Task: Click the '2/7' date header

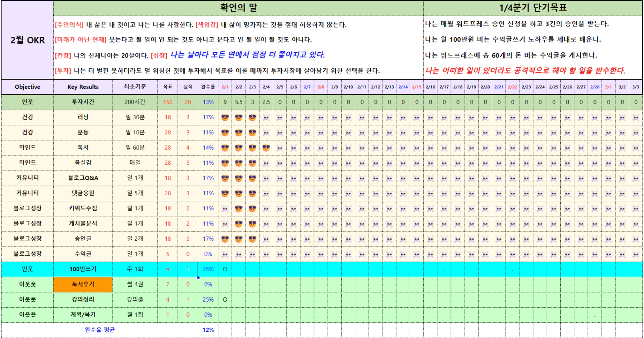Action: pos(307,87)
